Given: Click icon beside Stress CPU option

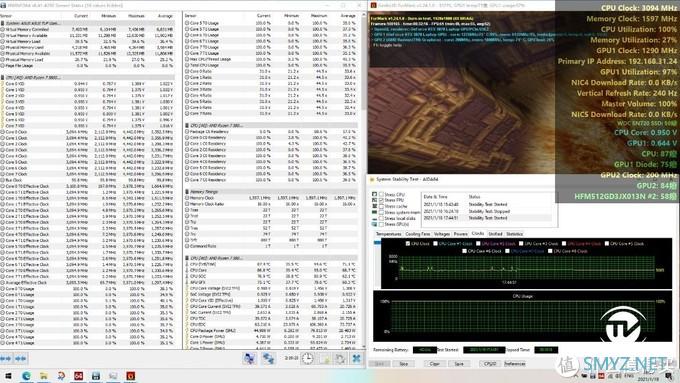Looking at the screenshot, I should coord(375,194).
